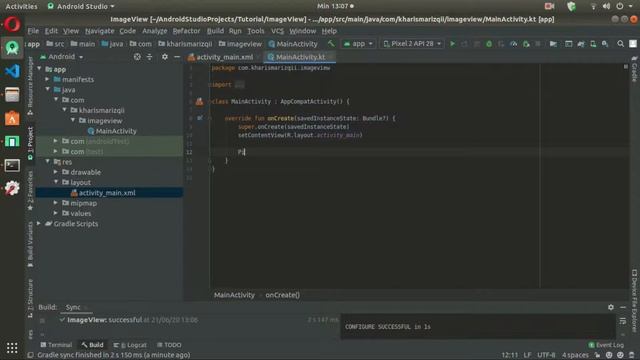Open the File menu
640x360 pixels.
coord(33,31)
